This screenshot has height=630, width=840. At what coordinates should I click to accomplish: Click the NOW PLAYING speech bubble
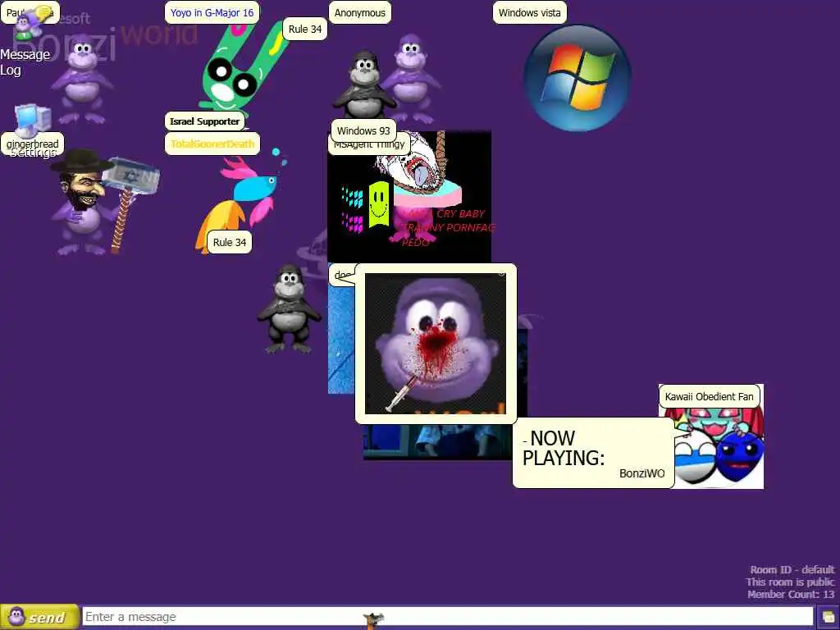point(593,453)
